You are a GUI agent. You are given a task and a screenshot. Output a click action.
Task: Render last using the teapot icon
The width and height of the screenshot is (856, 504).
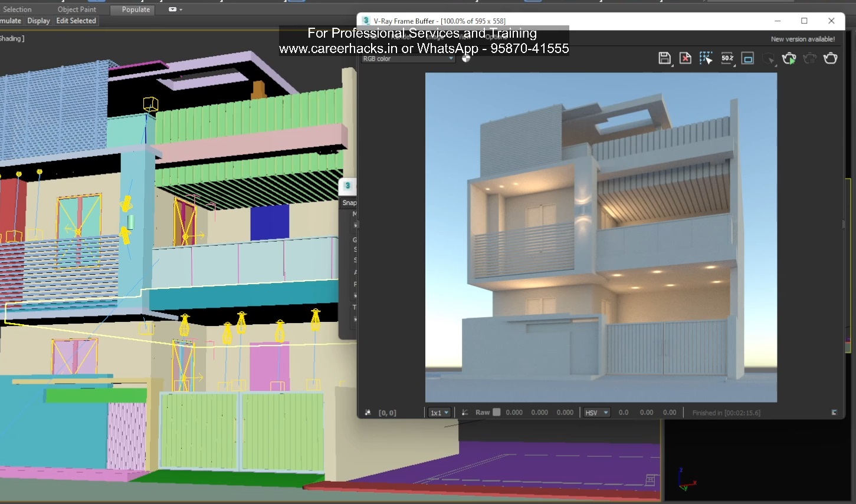pyautogui.click(x=831, y=58)
